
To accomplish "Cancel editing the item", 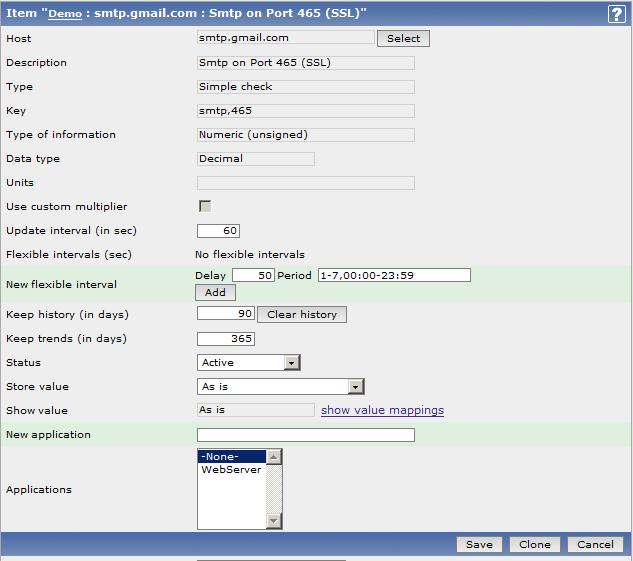I will coord(596,544).
